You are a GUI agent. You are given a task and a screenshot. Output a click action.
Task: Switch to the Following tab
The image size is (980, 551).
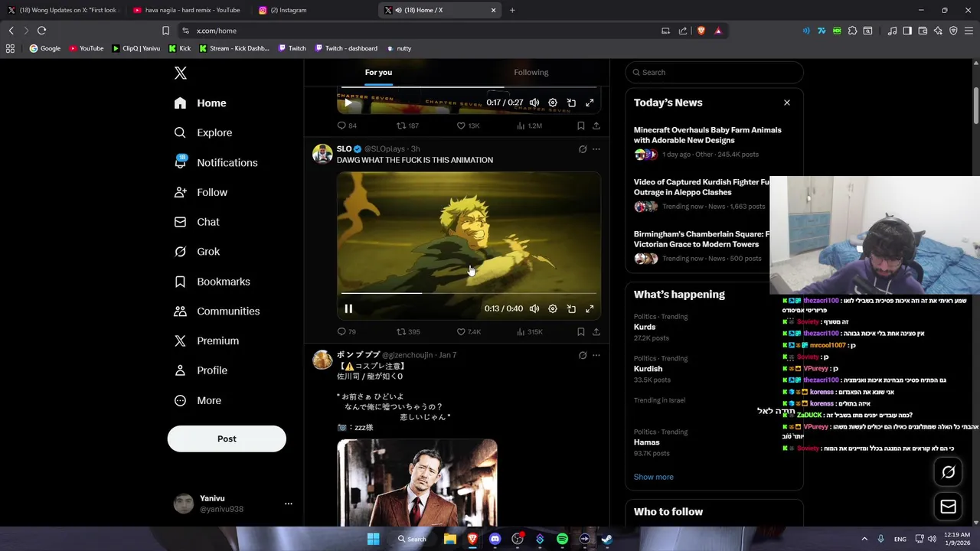point(531,72)
